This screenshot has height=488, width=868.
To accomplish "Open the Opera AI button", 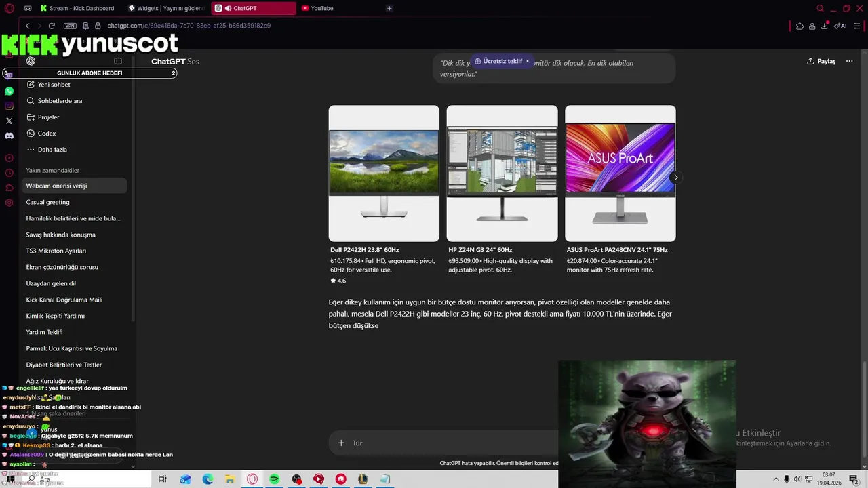I will 841,26.
